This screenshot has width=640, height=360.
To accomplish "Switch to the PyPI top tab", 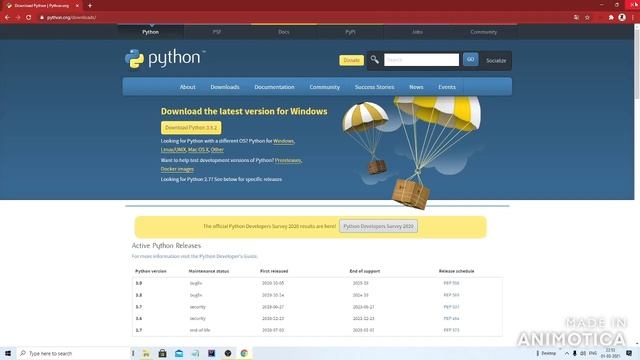I will tap(350, 32).
